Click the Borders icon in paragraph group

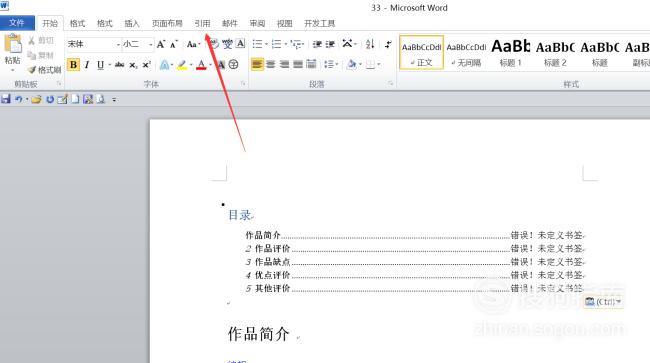[x=370, y=64]
